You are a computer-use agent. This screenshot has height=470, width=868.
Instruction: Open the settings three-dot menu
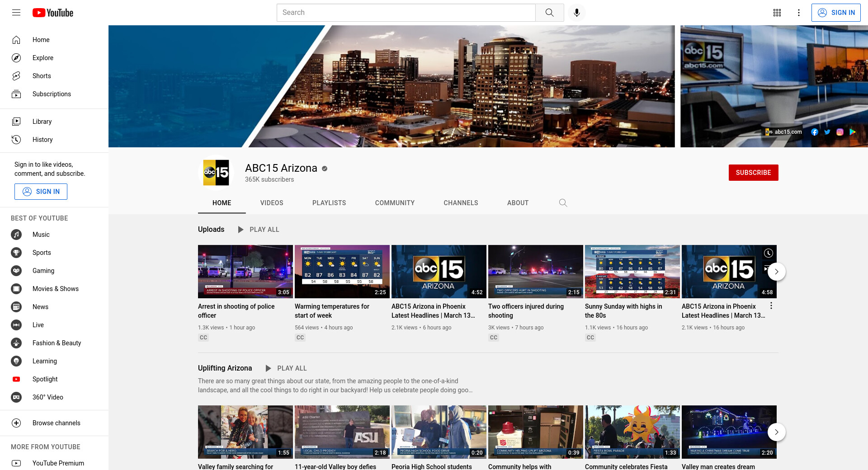click(799, 13)
